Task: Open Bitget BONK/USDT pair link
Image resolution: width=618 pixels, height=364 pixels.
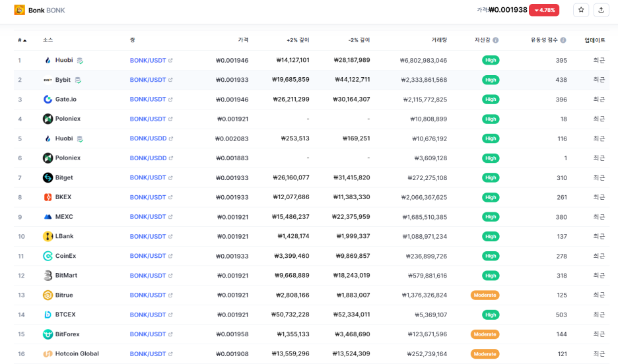Action: [x=148, y=177]
